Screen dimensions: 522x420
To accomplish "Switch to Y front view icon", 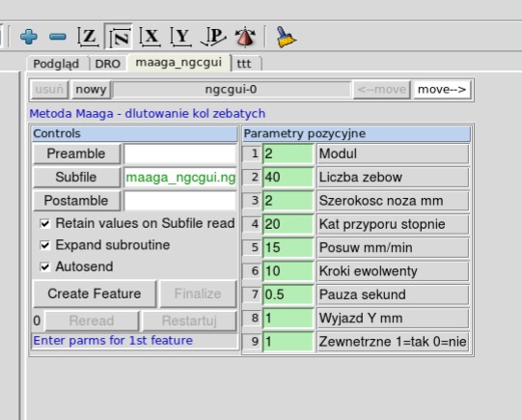I will pyautogui.click(x=181, y=37).
